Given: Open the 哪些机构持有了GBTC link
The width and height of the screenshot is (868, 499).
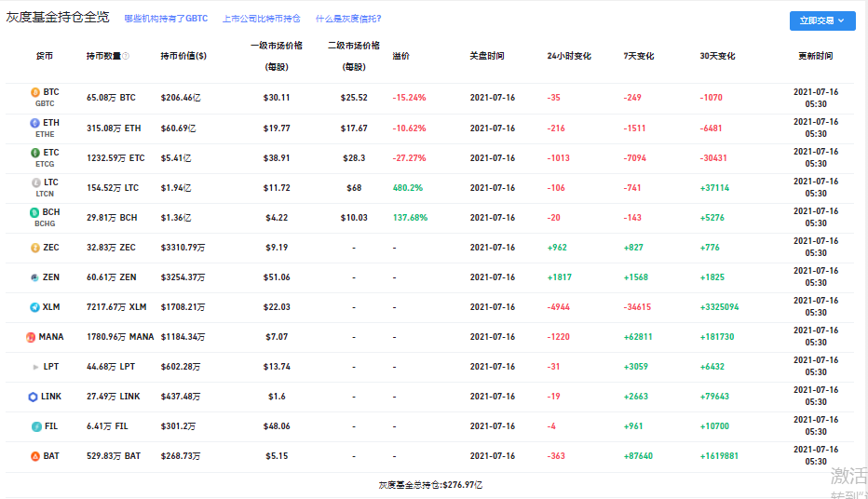Looking at the screenshot, I should click(166, 19).
